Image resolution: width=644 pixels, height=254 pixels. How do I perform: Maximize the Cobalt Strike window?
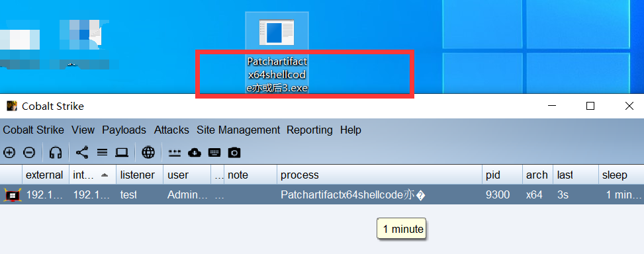590,106
